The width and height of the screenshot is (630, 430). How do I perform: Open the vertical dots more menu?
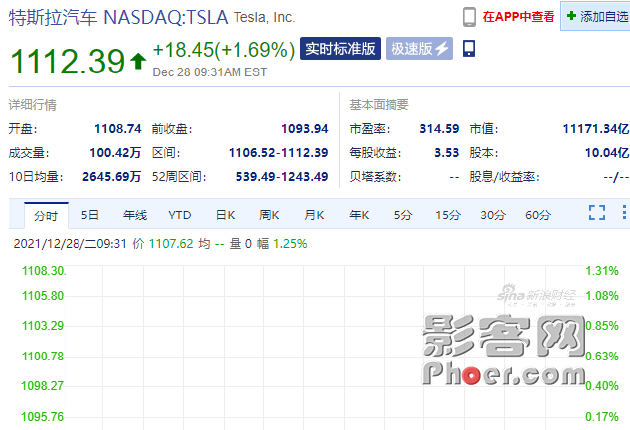coord(624,212)
